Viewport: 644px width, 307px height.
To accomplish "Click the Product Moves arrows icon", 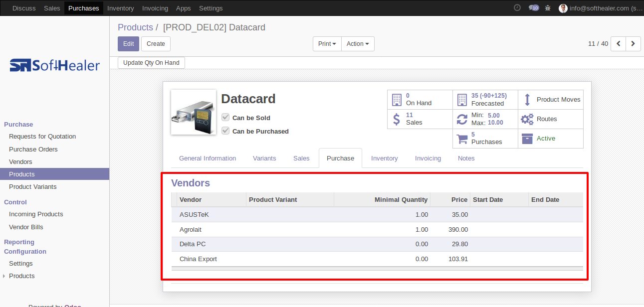I will [527, 100].
